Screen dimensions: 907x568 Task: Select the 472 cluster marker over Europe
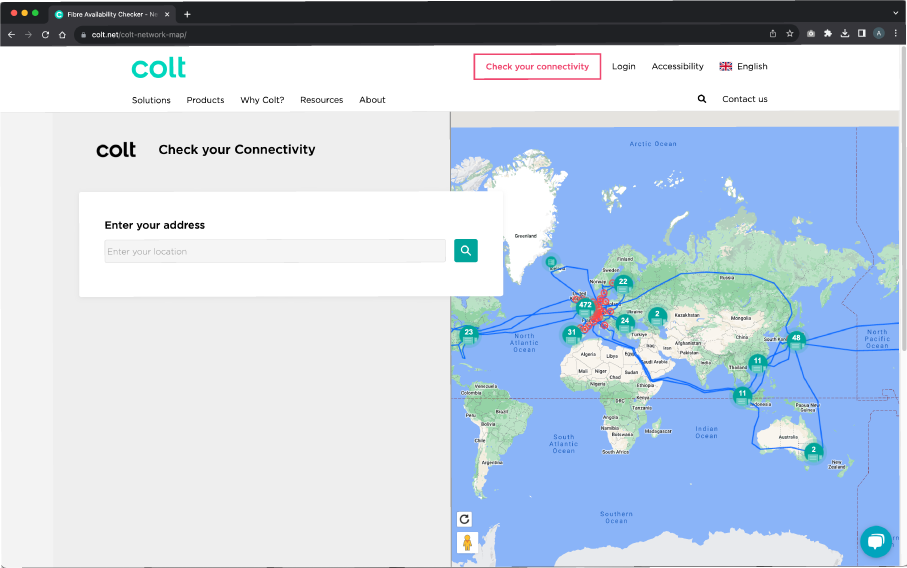pos(585,305)
